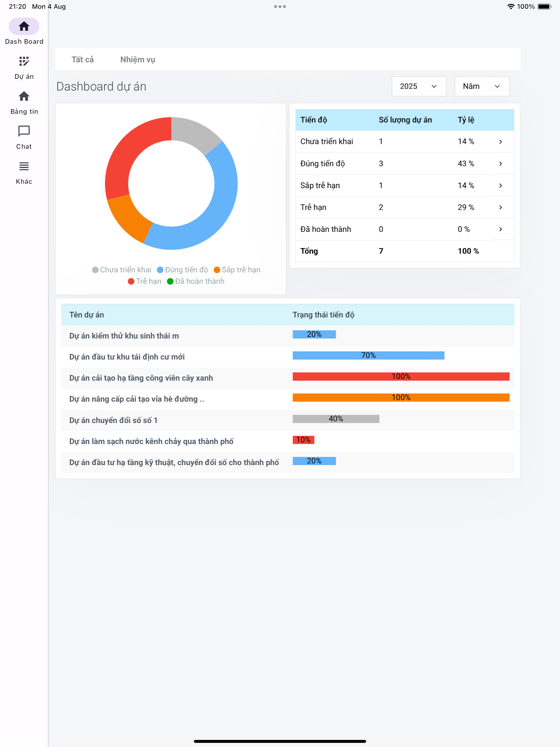Switch to the Nhiệm vụ tab
Image resolution: width=560 pixels, height=747 pixels.
click(x=138, y=60)
